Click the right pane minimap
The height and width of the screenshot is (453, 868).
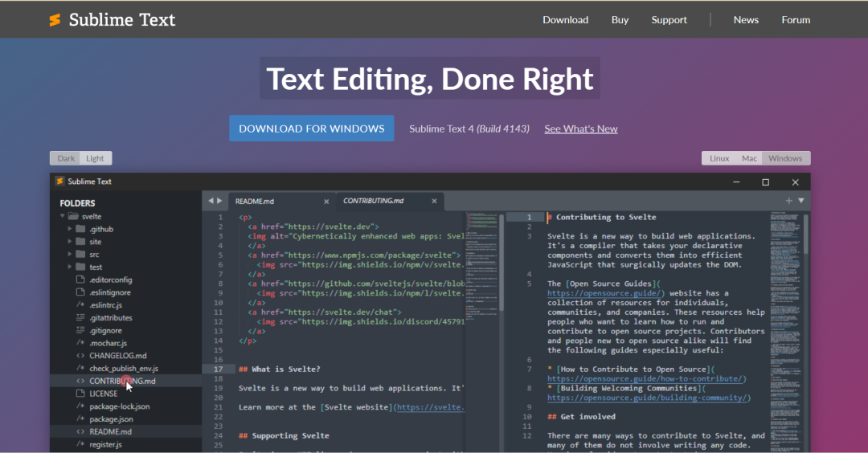[786, 332]
